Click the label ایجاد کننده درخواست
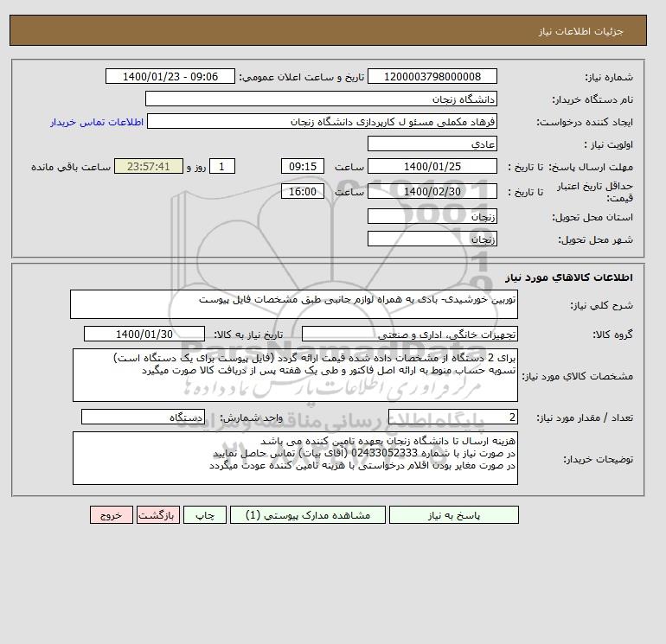The width and height of the screenshot is (666, 644). click(x=585, y=122)
